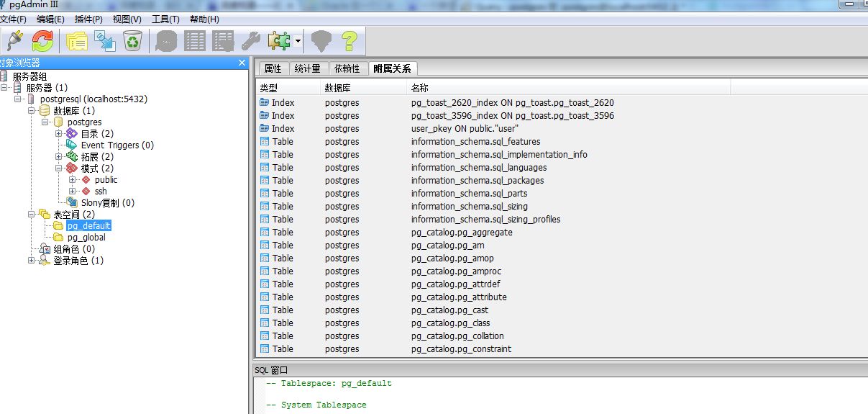The image size is (868, 414).
Task: Close the object browser panel
Action: click(x=242, y=63)
